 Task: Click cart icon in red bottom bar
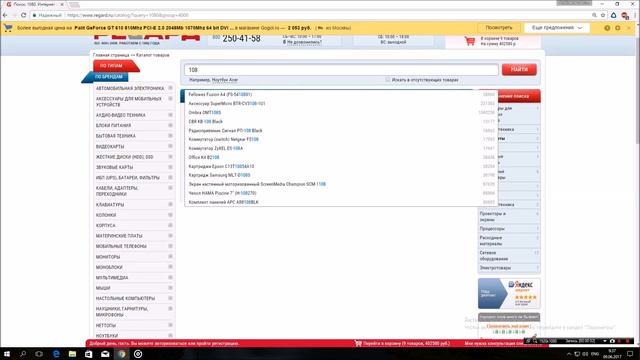click(358, 343)
